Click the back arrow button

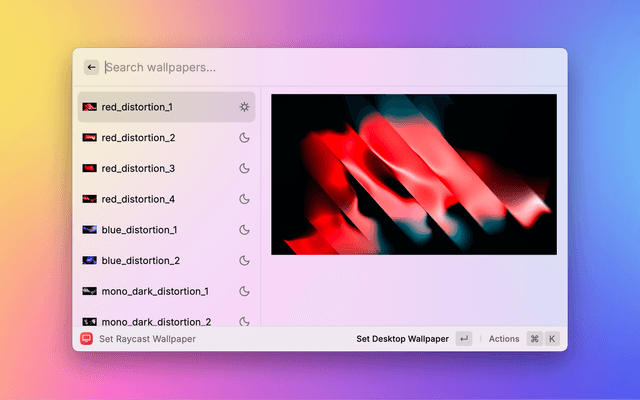pos(91,67)
